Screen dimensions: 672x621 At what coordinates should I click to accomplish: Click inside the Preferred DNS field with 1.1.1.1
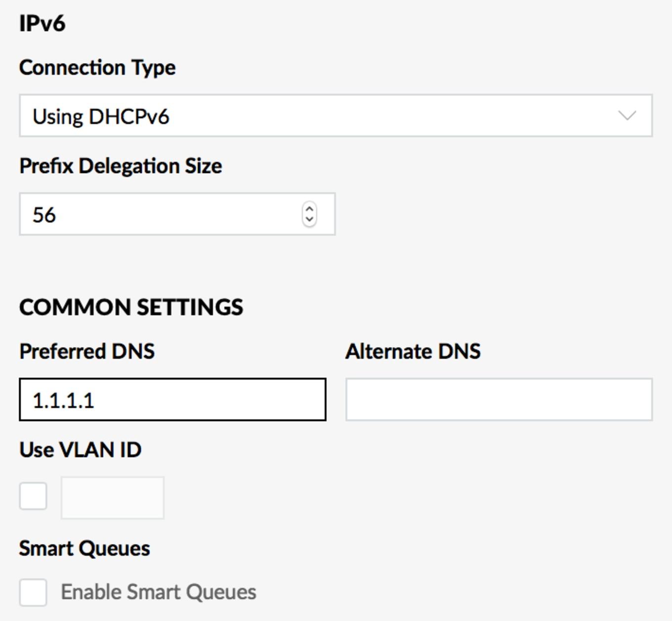click(172, 400)
